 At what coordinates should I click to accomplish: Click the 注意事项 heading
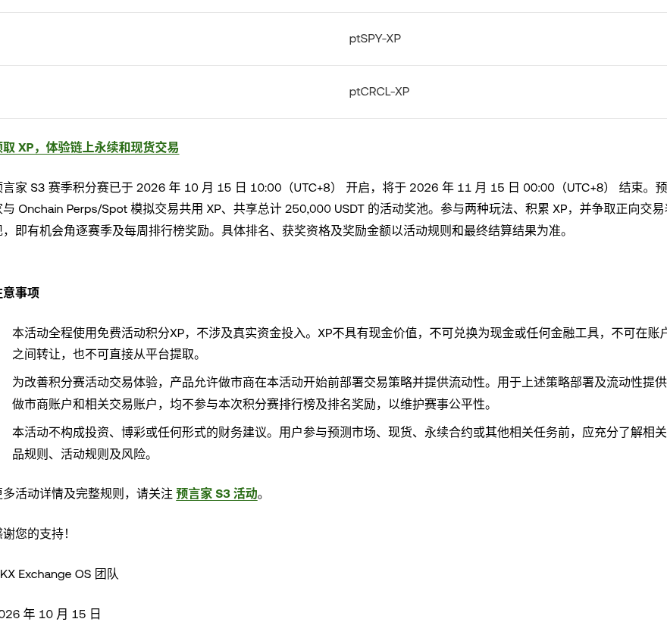(x=20, y=292)
